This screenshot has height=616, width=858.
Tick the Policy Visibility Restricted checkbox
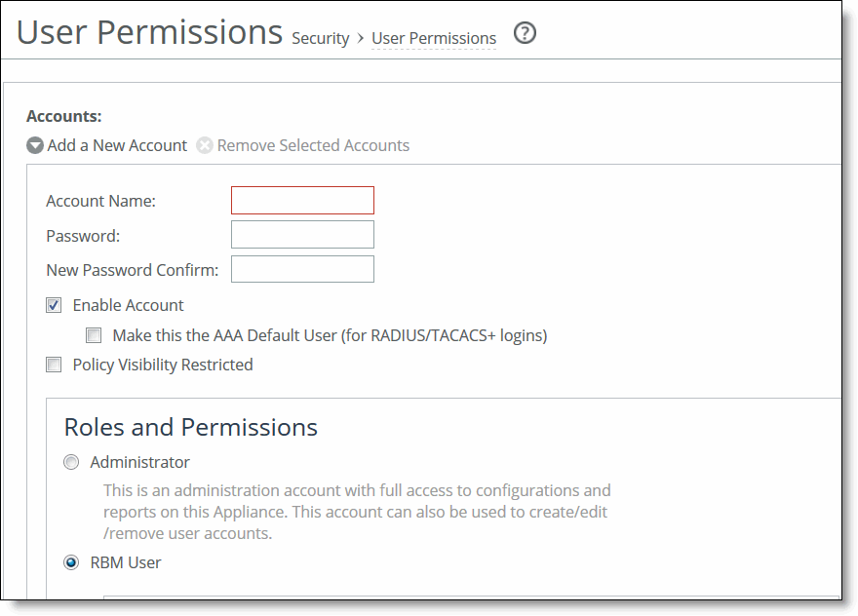pyautogui.click(x=54, y=365)
